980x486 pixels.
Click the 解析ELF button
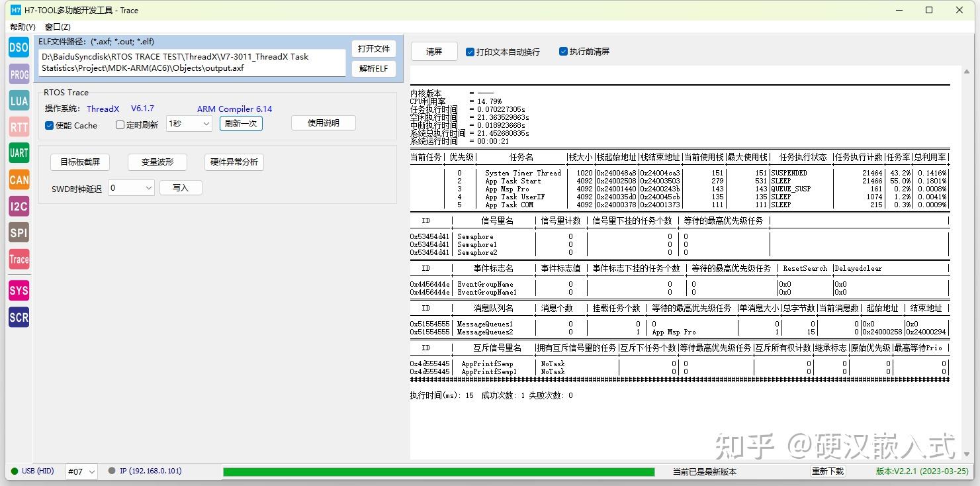374,68
